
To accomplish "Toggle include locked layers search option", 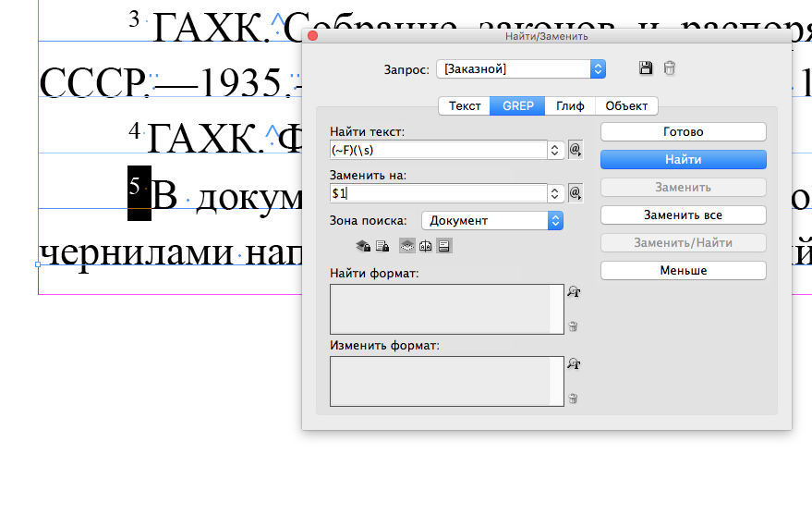I will [x=363, y=246].
